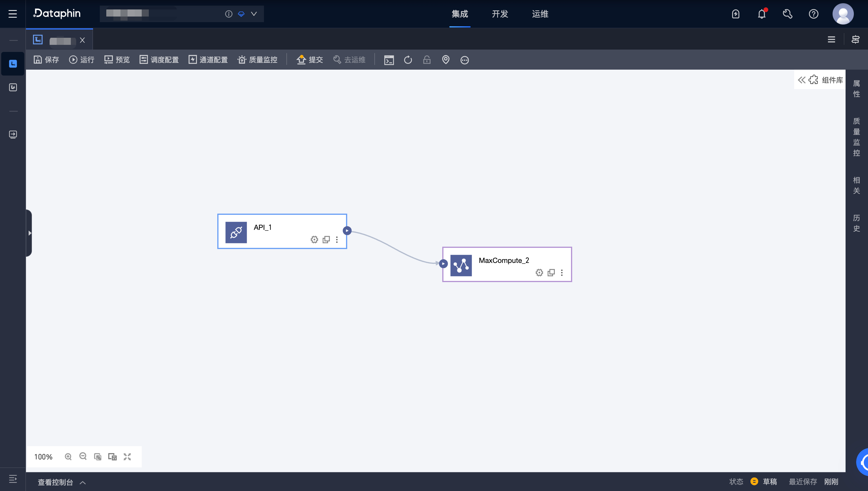The height and width of the screenshot is (491, 868).
Task: Click the settings gear on API_1 node
Action: click(x=314, y=239)
